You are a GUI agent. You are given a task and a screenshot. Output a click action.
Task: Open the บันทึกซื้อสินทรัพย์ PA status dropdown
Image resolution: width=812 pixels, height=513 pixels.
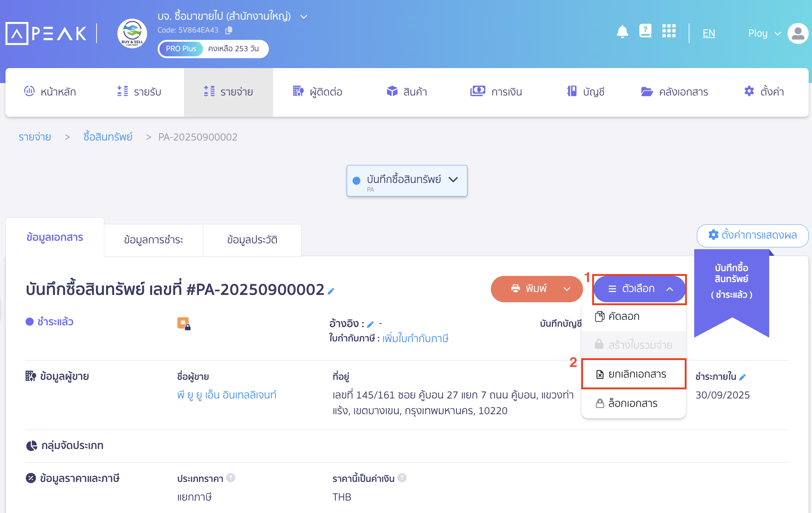(x=407, y=181)
